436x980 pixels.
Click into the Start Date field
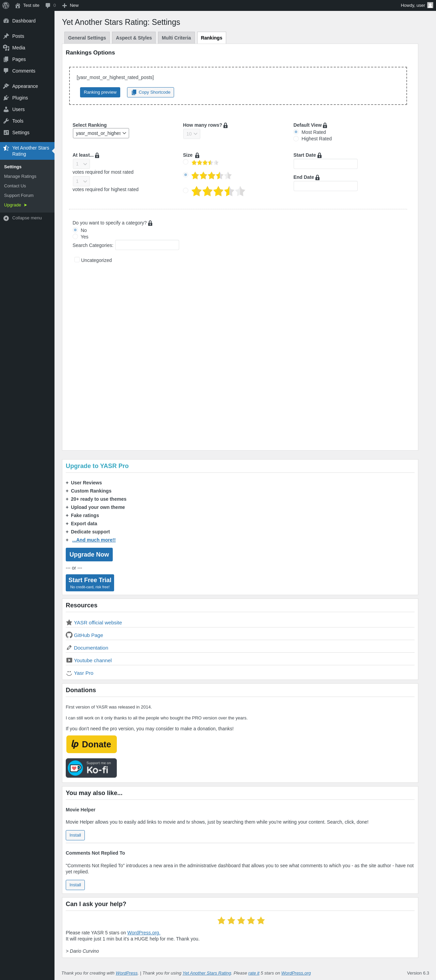(x=326, y=164)
